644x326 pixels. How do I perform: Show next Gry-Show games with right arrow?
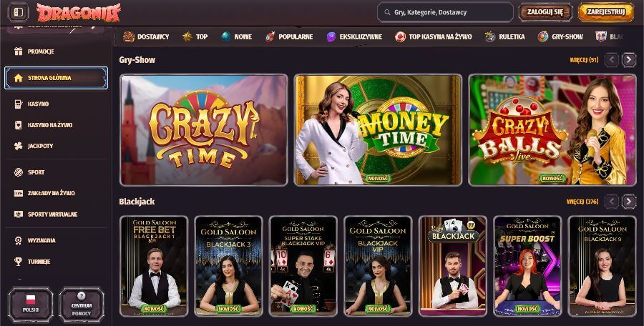tap(629, 60)
